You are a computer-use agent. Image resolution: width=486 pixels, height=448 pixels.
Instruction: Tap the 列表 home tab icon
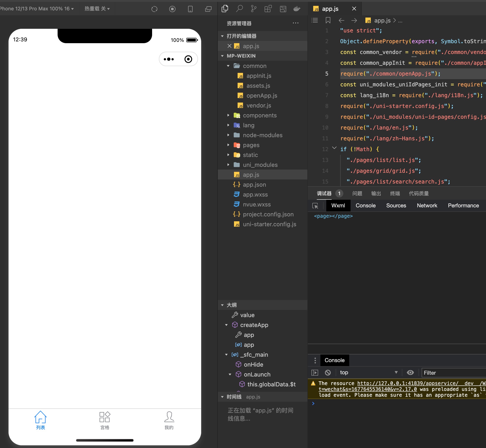tap(40, 417)
